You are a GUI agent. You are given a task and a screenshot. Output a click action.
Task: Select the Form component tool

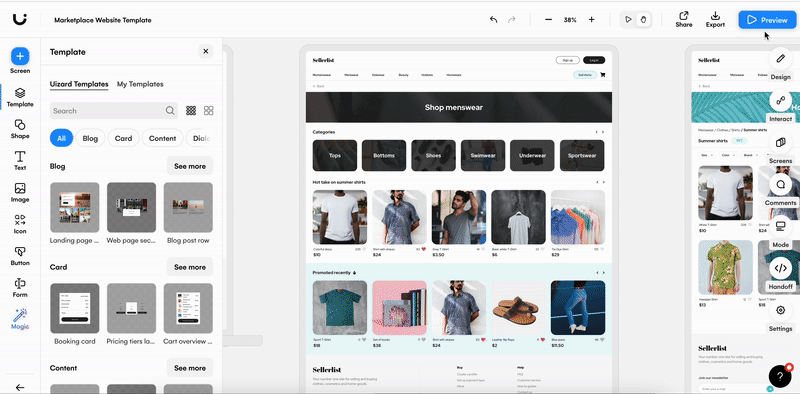click(20, 287)
